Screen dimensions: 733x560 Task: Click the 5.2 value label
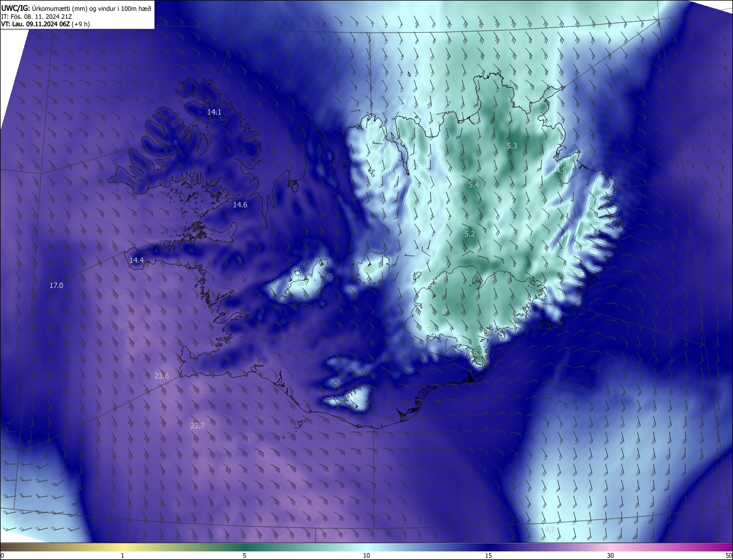470,234
